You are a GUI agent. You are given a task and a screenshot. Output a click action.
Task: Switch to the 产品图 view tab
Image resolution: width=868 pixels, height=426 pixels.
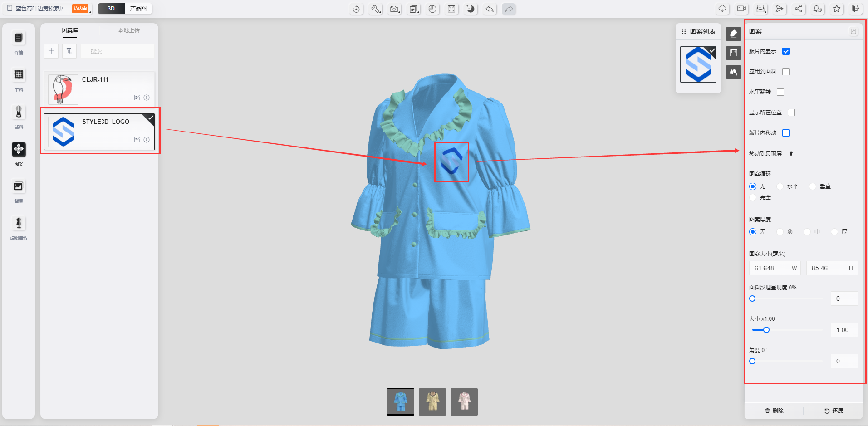pos(138,9)
